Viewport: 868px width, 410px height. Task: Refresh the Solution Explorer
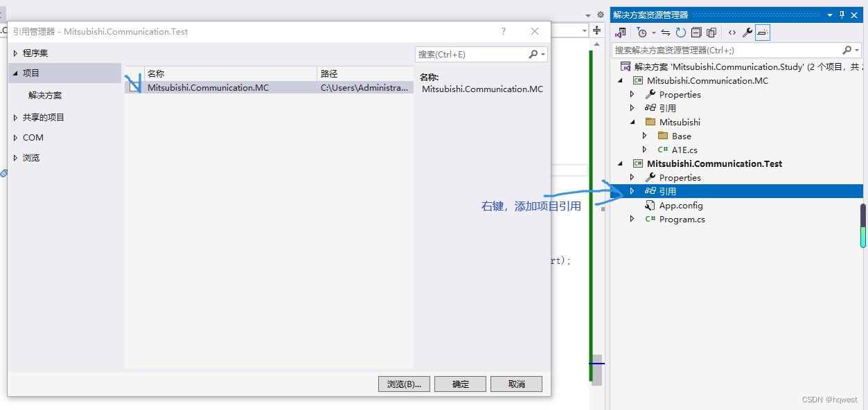pos(681,33)
